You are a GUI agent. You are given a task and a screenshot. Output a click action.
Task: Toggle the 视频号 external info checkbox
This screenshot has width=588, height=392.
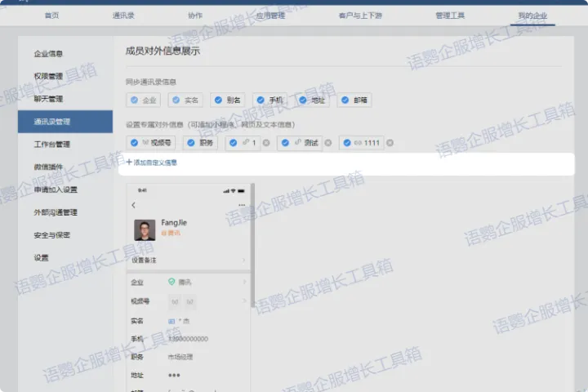tap(135, 143)
